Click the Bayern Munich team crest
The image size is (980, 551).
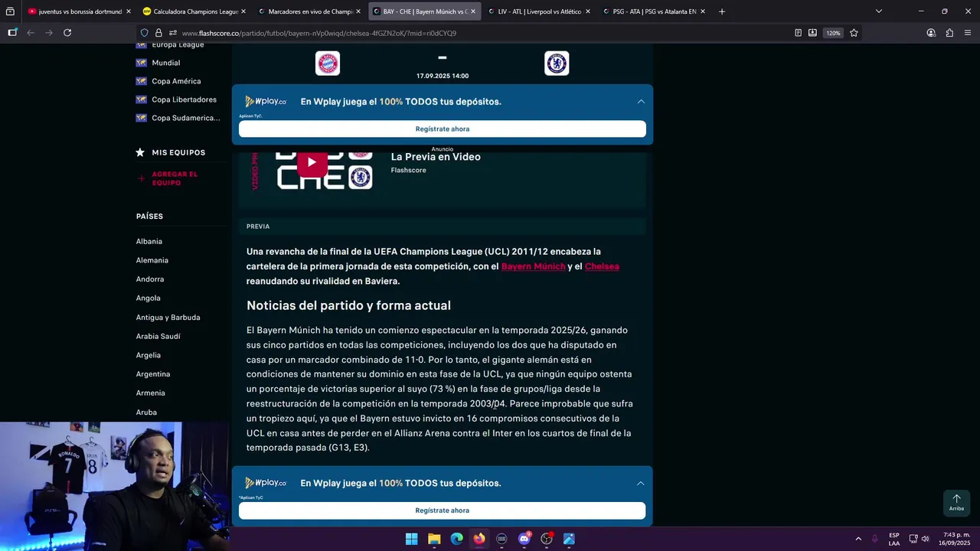tap(328, 64)
